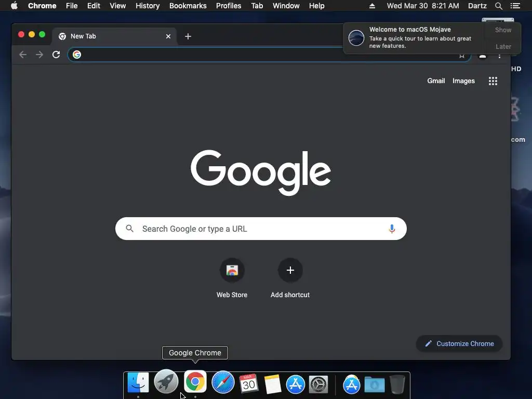Click the Search Google or type a URL box
This screenshot has width=532, height=399.
tap(261, 229)
